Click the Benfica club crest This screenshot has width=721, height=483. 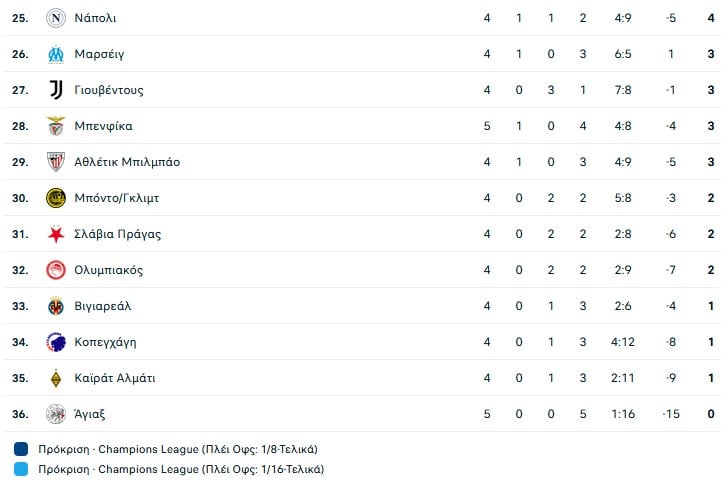(x=56, y=126)
